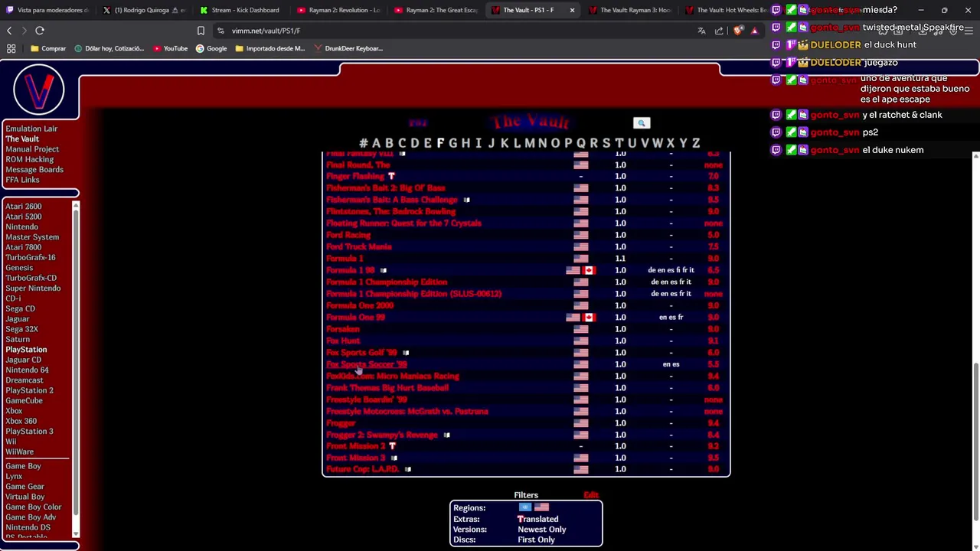The width and height of the screenshot is (980, 551).
Task: Open Freestyle Motocross: McGrath vs. Pastrana
Action: coord(407,411)
